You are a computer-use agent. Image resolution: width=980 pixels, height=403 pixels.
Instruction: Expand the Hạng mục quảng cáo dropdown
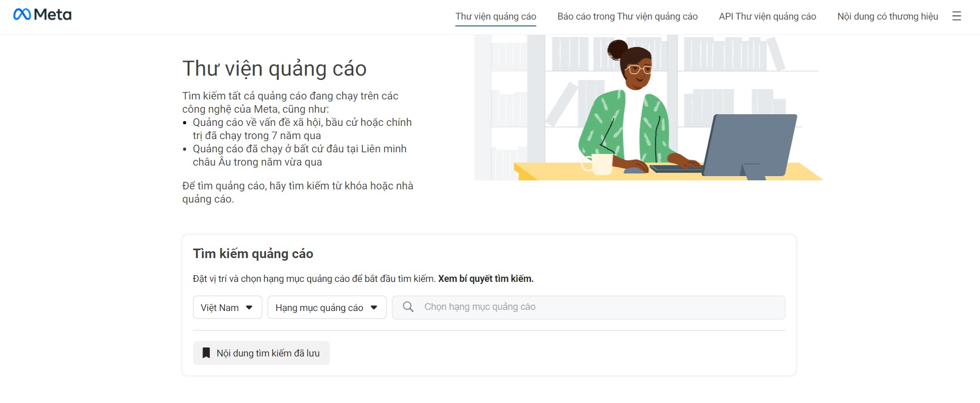pyautogui.click(x=327, y=307)
